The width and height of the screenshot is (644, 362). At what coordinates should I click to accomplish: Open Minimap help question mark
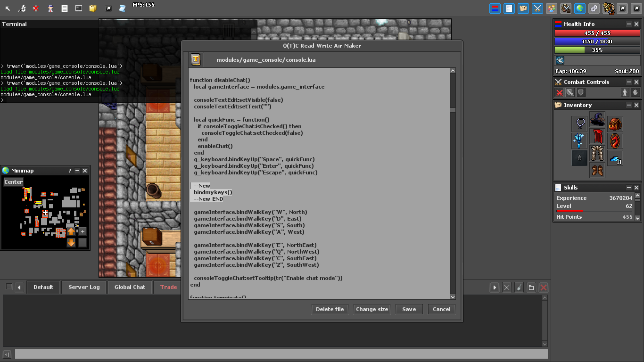tap(70, 171)
